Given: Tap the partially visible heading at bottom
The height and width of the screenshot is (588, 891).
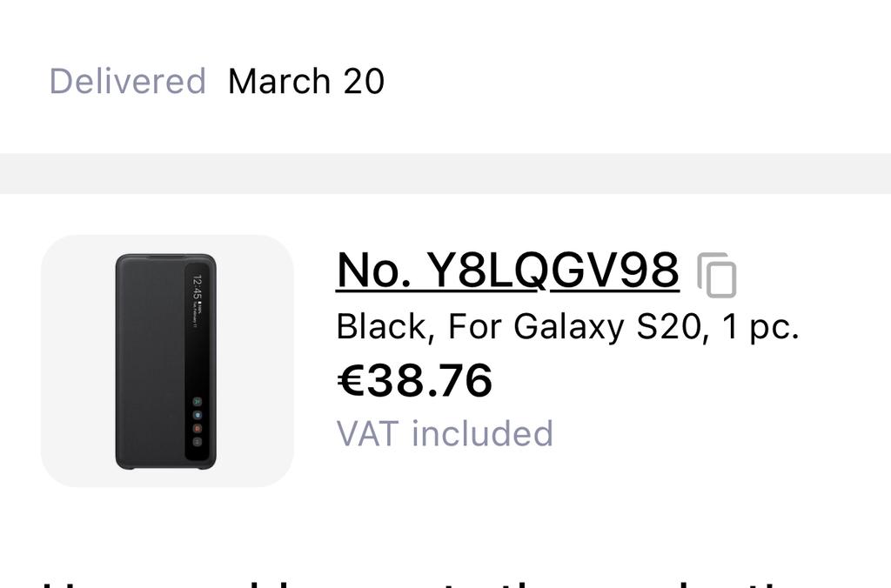Looking at the screenshot, I should click(445, 583).
